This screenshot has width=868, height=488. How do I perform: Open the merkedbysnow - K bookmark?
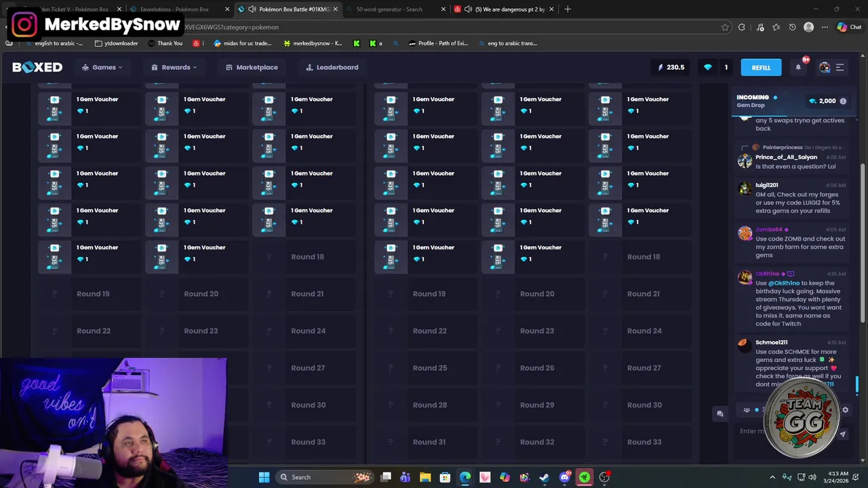tap(313, 43)
